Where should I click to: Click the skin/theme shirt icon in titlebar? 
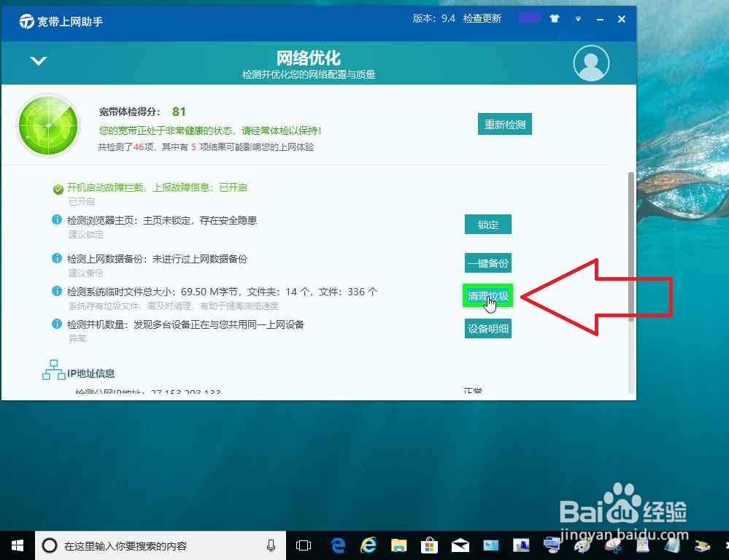(x=555, y=18)
